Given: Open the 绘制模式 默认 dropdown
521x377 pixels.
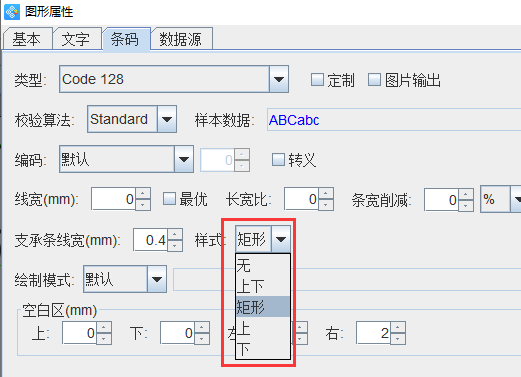Looking at the screenshot, I should click(125, 279).
